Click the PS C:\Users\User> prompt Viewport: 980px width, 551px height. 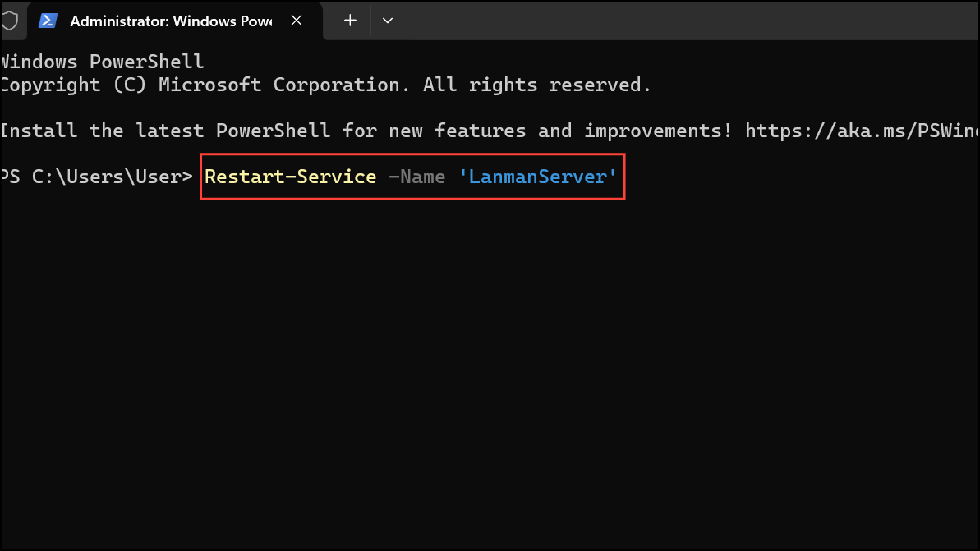(97, 177)
